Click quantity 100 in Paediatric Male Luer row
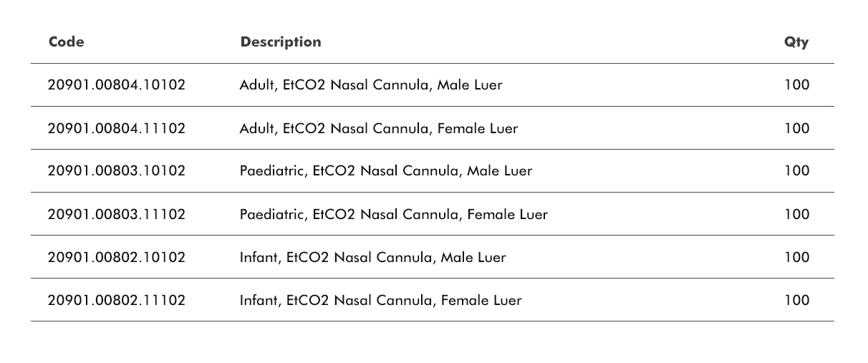Viewport: 868px width, 363px height. click(796, 171)
